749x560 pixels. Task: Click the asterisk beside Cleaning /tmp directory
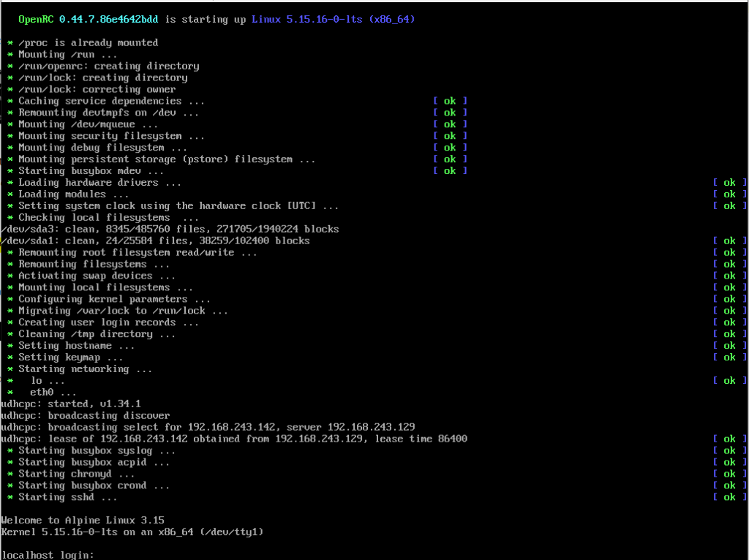[10, 334]
